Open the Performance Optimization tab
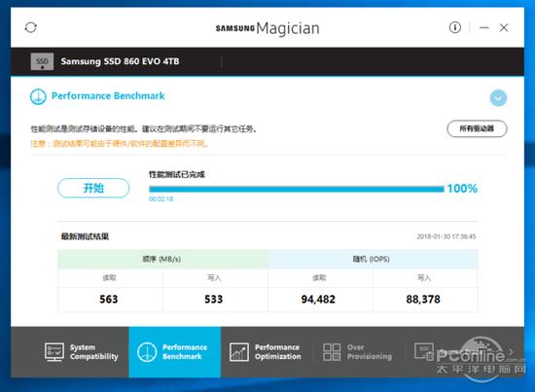535x392 pixels. 267,352
